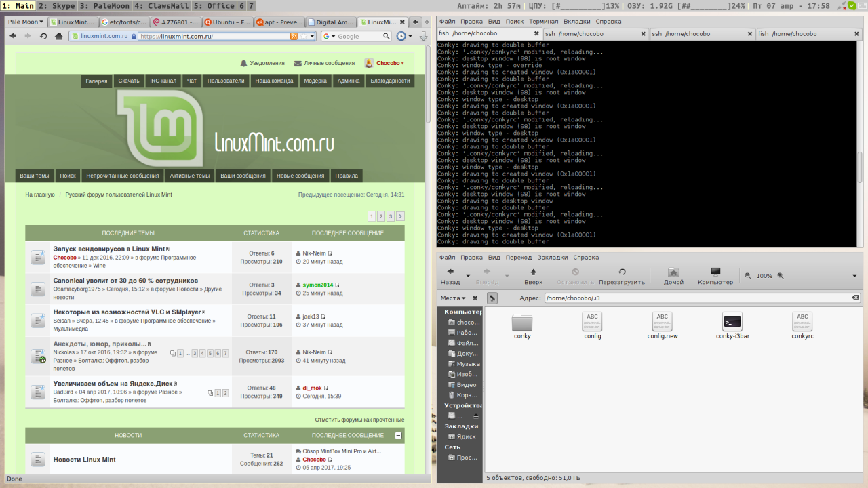List all browser tabs button
This screenshot has width=868, height=488.
428,22
